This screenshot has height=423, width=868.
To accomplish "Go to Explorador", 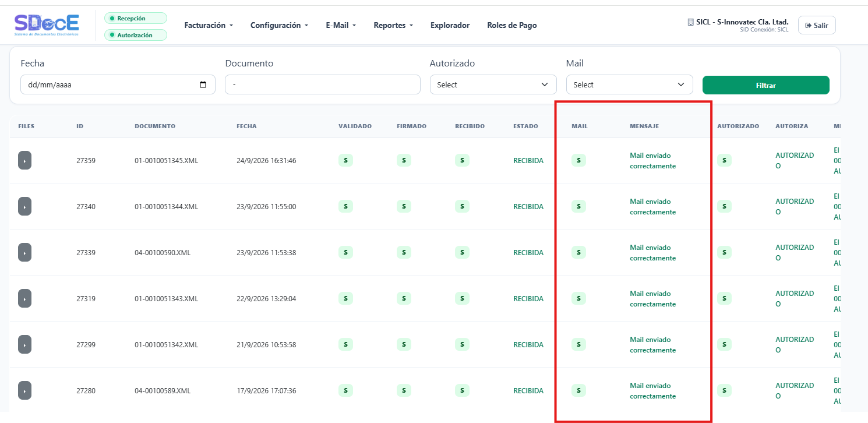I will 450,25.
